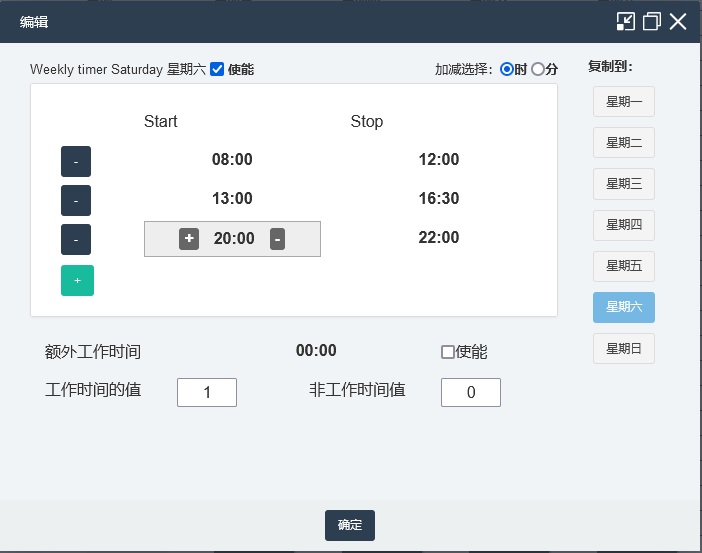Copy schedule to 星期日
702x553 pixels.
[624, 348]
